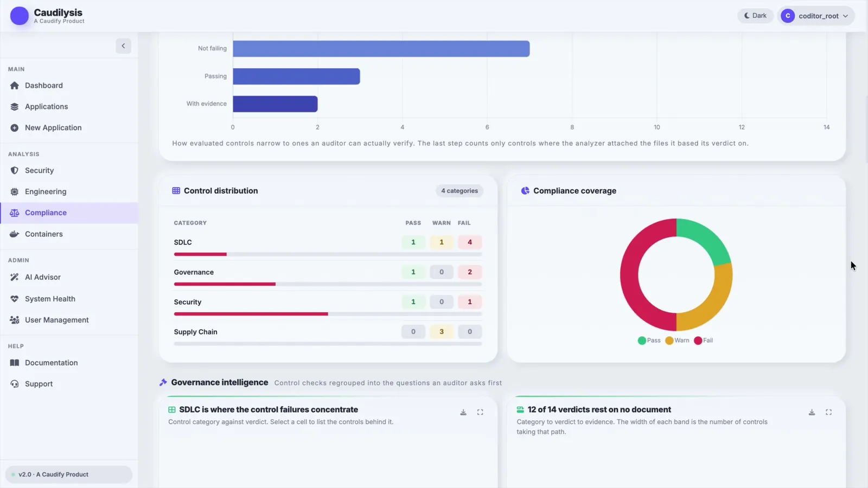
Task: Click the SDLC warn count 1
Action: point(442,242)
